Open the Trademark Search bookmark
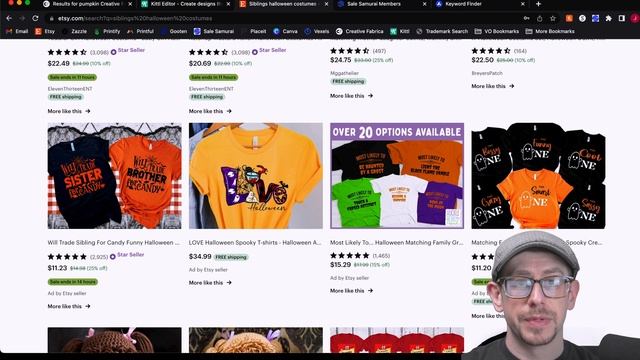Screen dimensions: 640x360 click(442, 31)
